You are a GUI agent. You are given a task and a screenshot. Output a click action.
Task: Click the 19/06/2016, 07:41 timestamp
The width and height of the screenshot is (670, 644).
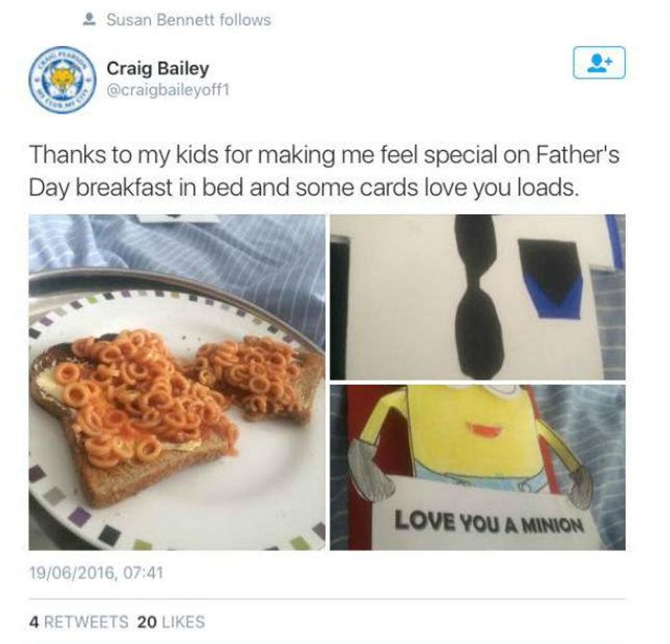point(96,573)
